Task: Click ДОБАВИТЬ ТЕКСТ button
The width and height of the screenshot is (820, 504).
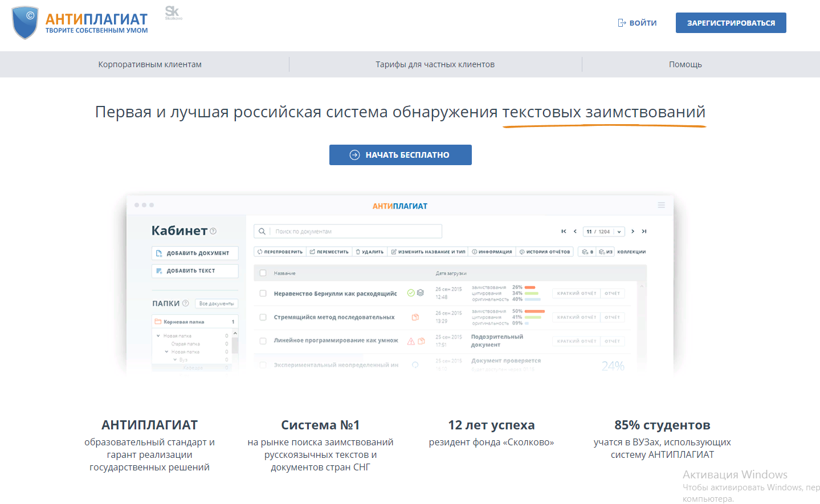Action: (195, 271)
